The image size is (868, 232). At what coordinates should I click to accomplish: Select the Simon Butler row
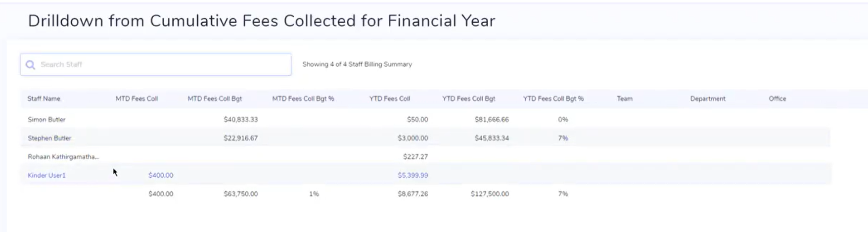coord(46,120)
